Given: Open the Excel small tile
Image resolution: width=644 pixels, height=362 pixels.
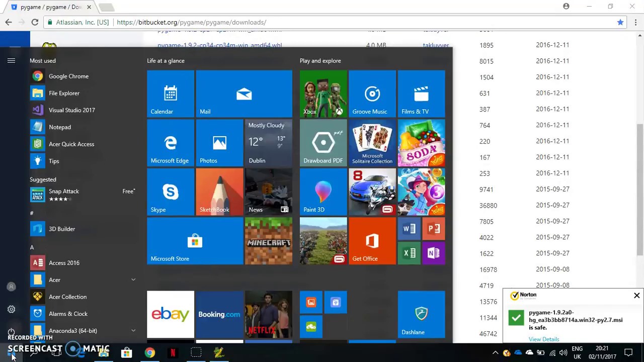Looking at the screenshot, I should pos(409,253).
